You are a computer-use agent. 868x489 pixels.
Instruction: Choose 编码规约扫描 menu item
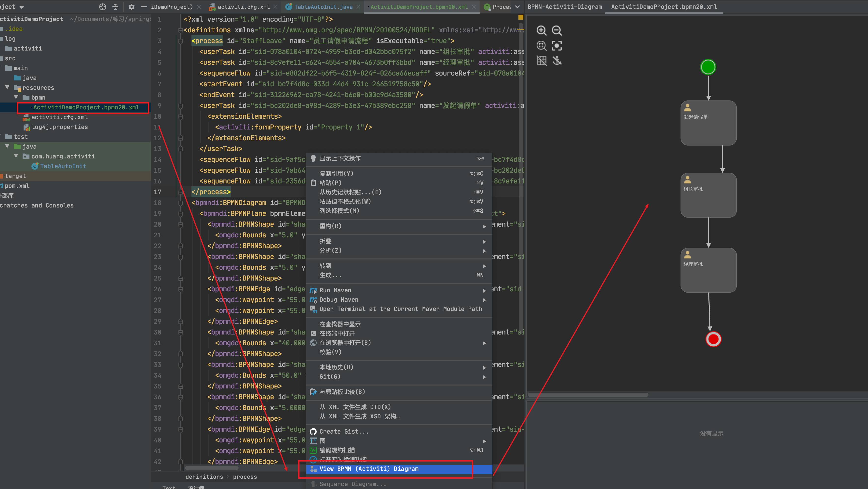click(x=399, y=450)
